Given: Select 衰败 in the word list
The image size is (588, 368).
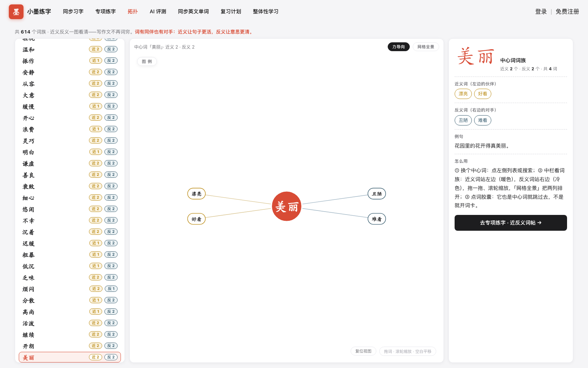Looking at the screenshot, I should tap(70, 186).
